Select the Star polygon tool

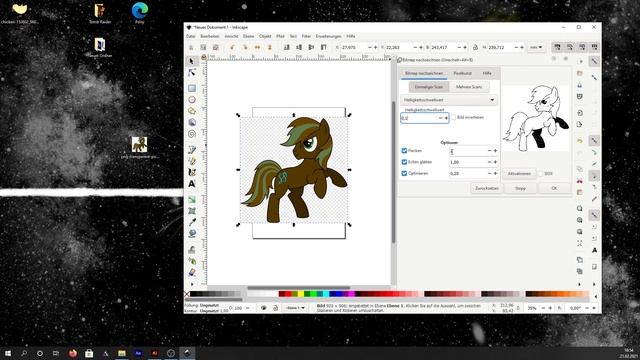pos(191,111)
